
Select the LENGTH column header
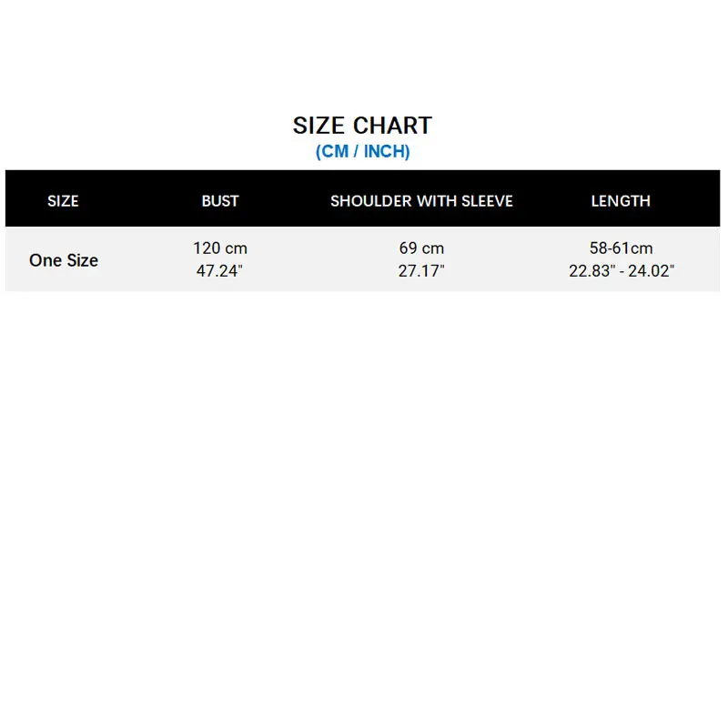click(x=621, y=201)
